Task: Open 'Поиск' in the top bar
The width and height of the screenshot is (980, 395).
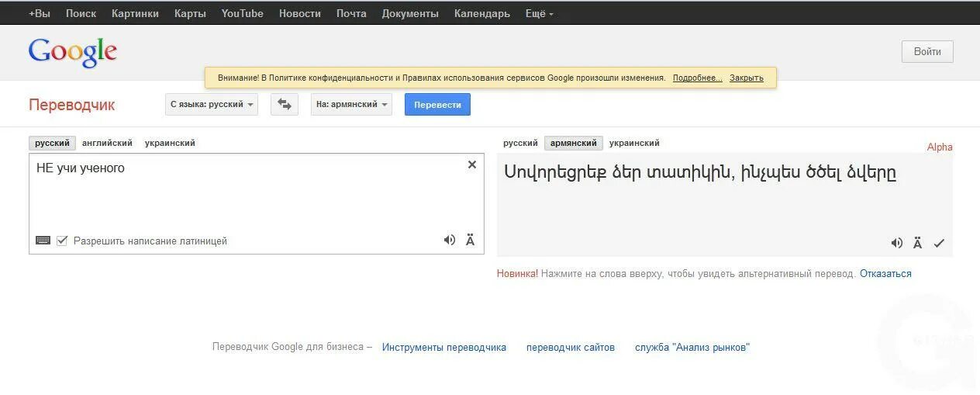Action: point(81,13)
